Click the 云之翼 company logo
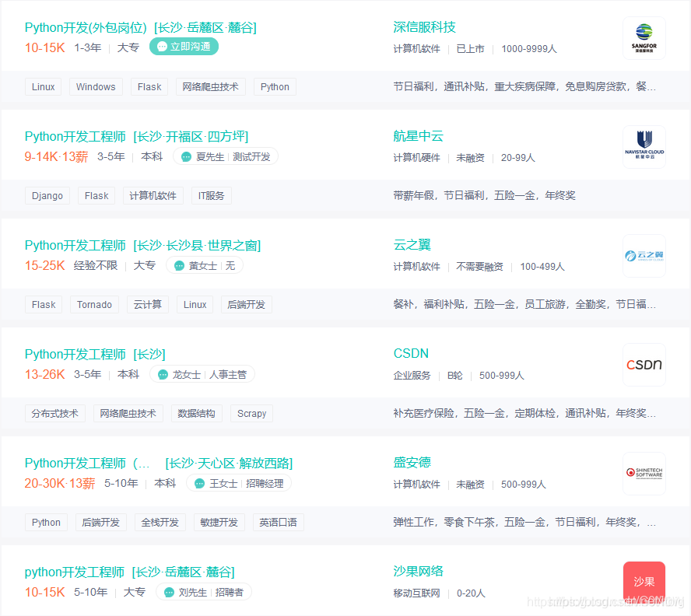The image size is (691, 616). coord(644,256)
